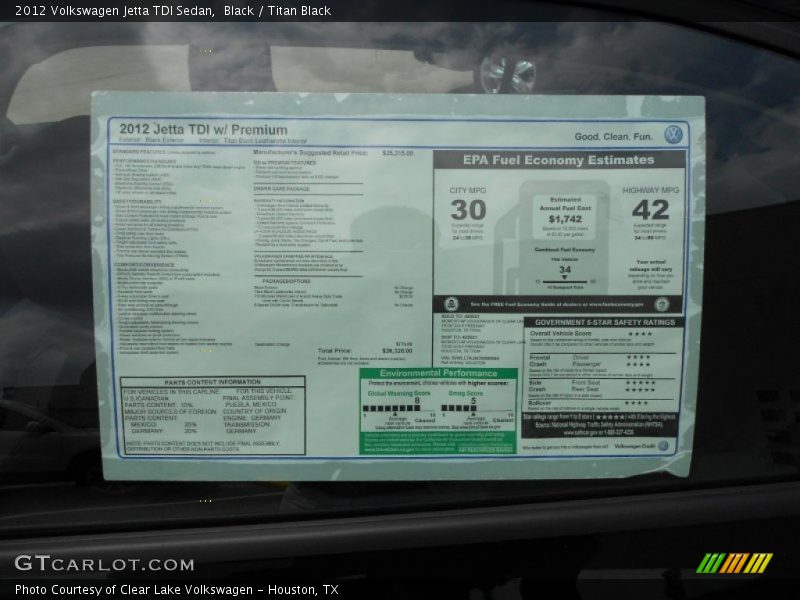Click the Global Warming Score bar
800x600 pixels.
pyautogui.click(x=392, y=408)
